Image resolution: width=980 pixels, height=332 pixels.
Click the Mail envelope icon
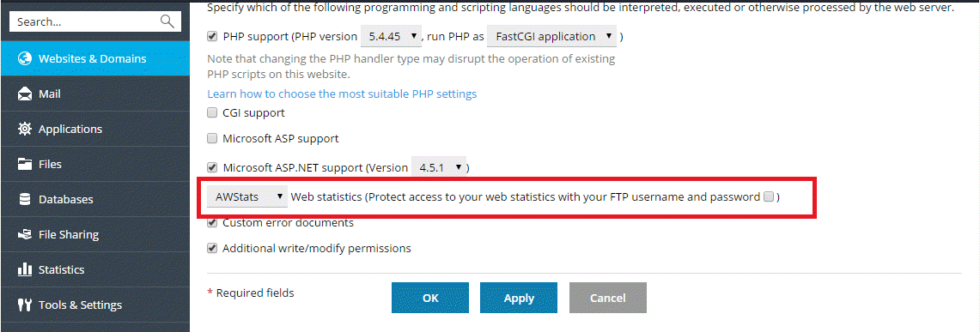pos(25,94)
